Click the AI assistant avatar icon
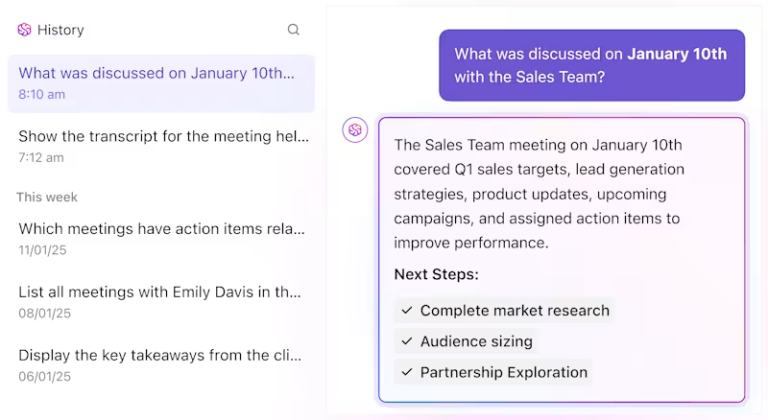Image resolution: width=768 pixels, height=420 pixels. point(354,130)
